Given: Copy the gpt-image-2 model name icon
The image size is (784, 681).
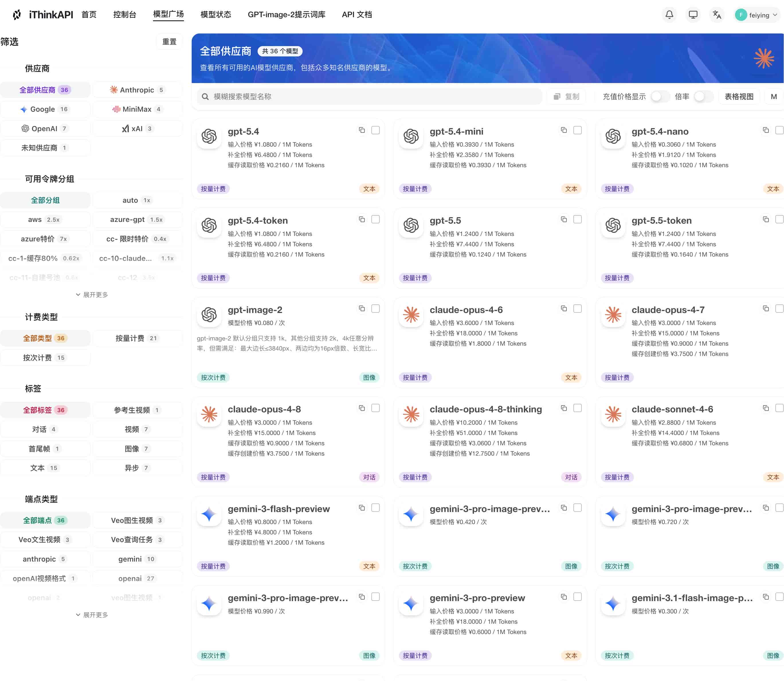Looking at the screenshot, I should tap(362, 309).
